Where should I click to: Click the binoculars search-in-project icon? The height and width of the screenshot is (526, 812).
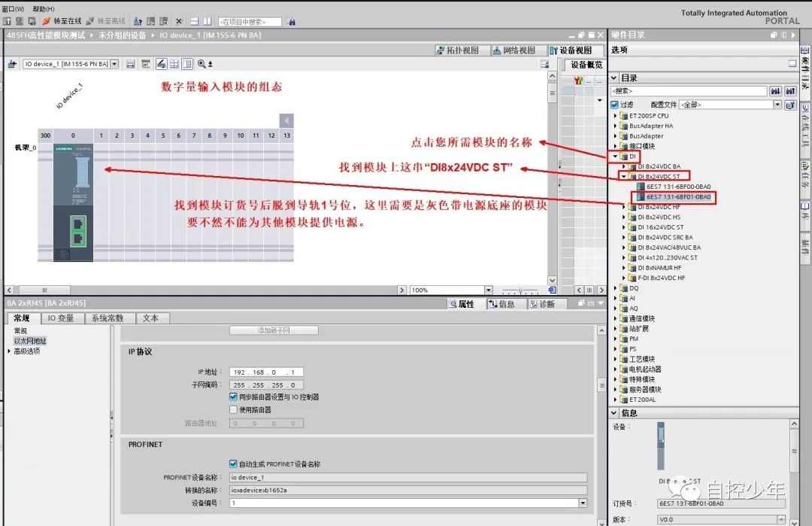(291, 22)
